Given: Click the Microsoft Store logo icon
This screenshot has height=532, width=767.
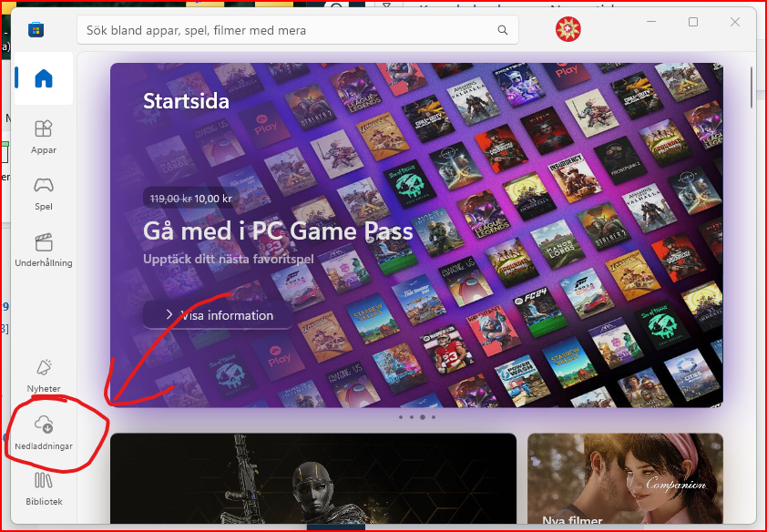Looking at the screenshot, I should (x=36, y=30).
